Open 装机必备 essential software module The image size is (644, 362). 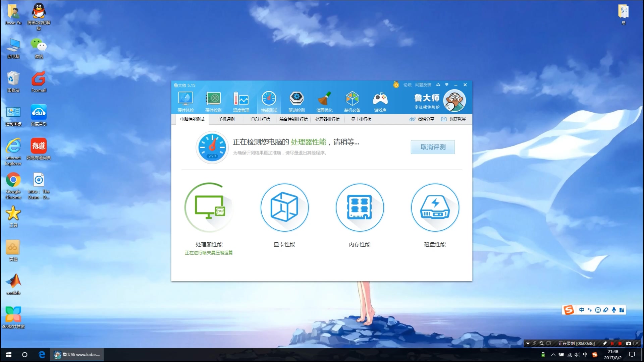click(x=352, y=102)
